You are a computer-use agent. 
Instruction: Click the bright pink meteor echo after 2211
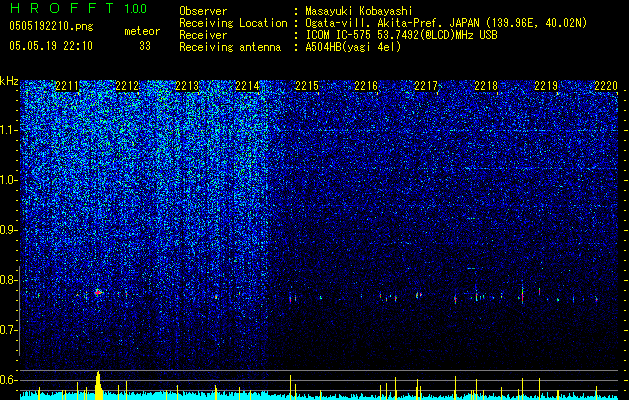pos(98,292)
